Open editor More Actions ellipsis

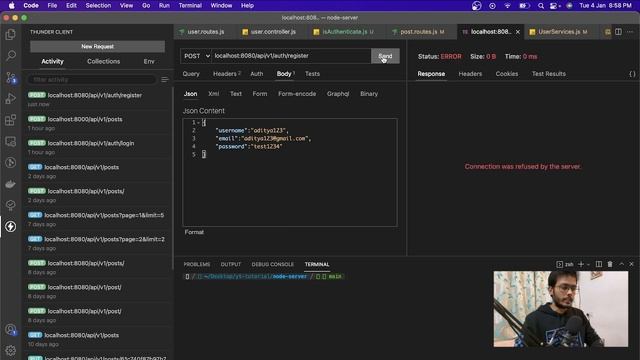[x=630, y=32]
